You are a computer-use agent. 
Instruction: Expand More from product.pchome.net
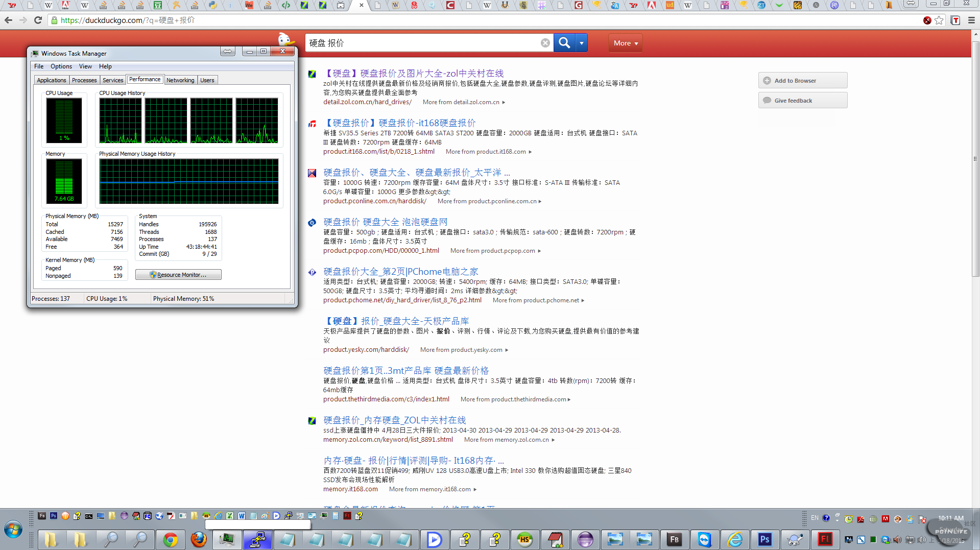(538, 300)
